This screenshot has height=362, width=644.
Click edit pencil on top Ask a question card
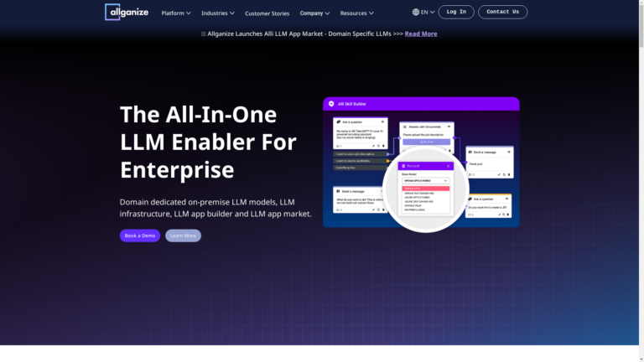373,146
